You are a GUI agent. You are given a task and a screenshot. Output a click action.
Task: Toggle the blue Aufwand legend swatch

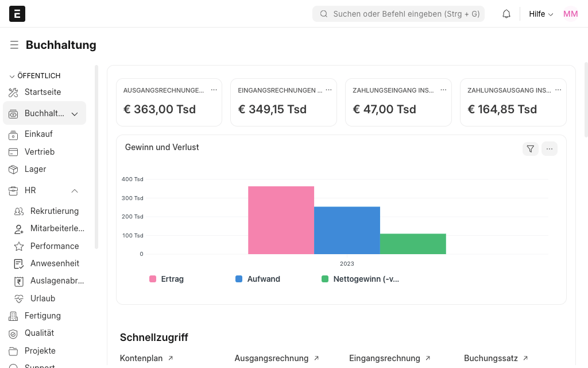tap(239, 279)
